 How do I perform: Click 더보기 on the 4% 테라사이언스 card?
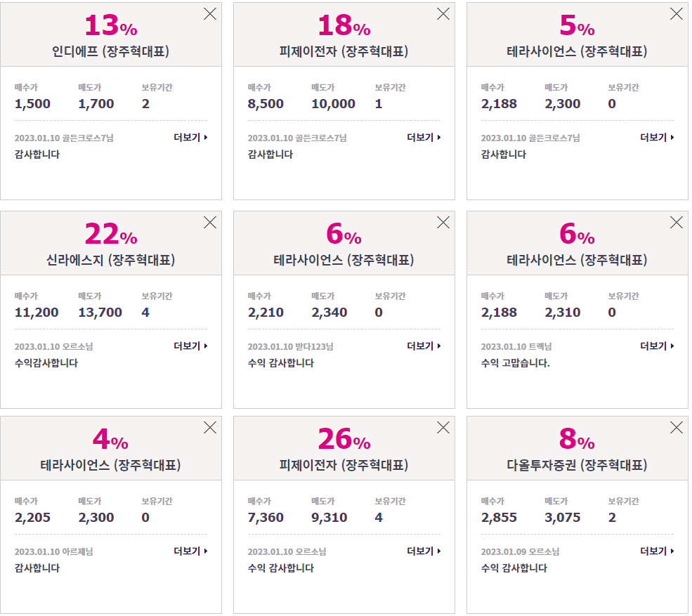[190, 551]
